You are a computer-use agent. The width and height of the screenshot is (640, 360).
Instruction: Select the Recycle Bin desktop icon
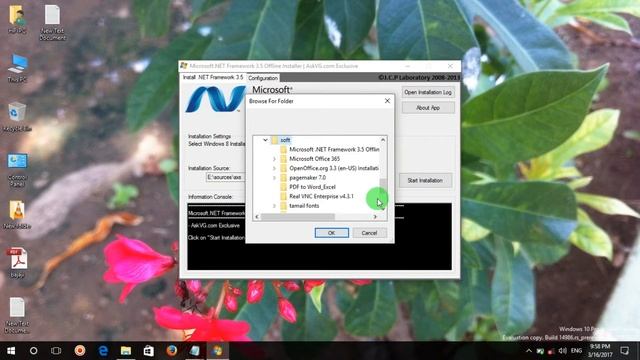17,117
